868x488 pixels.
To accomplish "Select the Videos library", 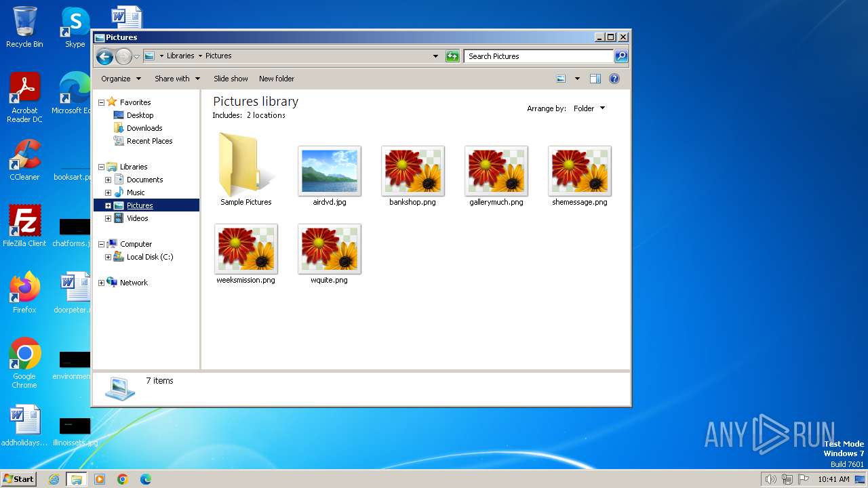I will [137, 218].
